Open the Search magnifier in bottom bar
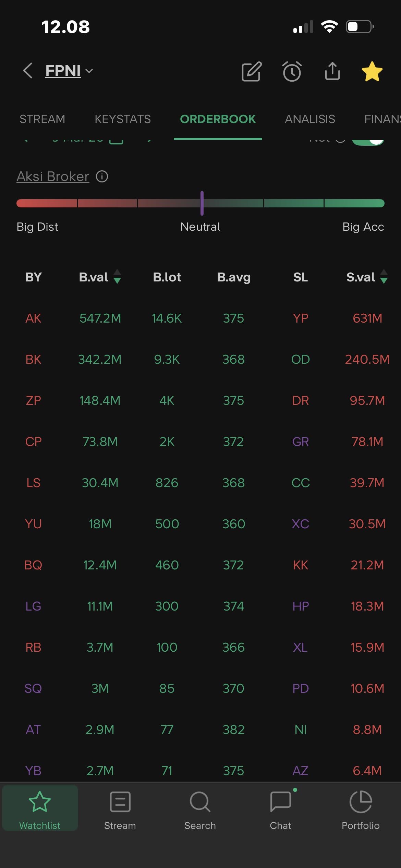Image resolution: width=401 pixels, height=868 pixels. 200,810
